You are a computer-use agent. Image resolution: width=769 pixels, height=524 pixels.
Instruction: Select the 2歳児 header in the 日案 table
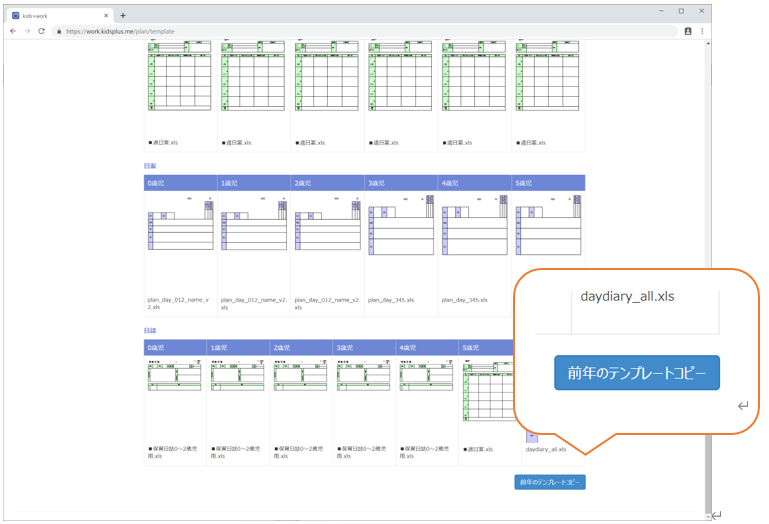[328, 183]
